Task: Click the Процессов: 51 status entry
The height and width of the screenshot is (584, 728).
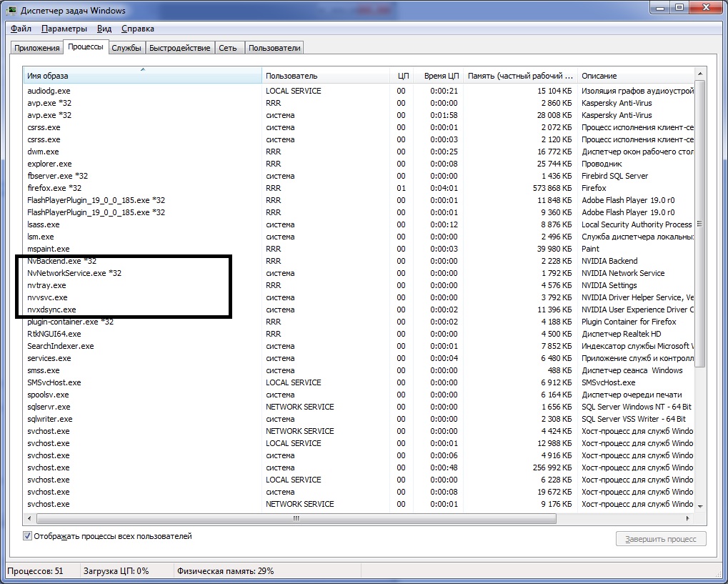Action: (35, 571)
